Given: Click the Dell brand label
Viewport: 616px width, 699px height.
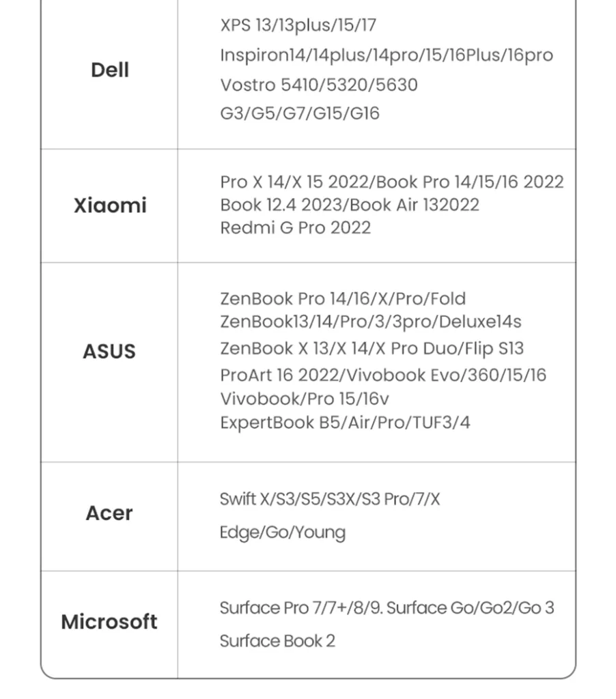Looking at the screenshot, I should [x=110, y=70].
